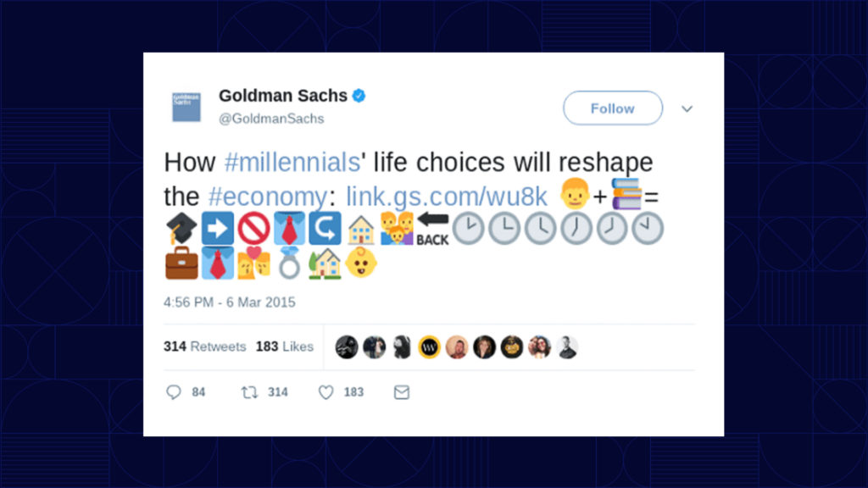Click the yellow W liker avatar
The width and height of the screenshot is (868, 488).
tap(429, 347)
